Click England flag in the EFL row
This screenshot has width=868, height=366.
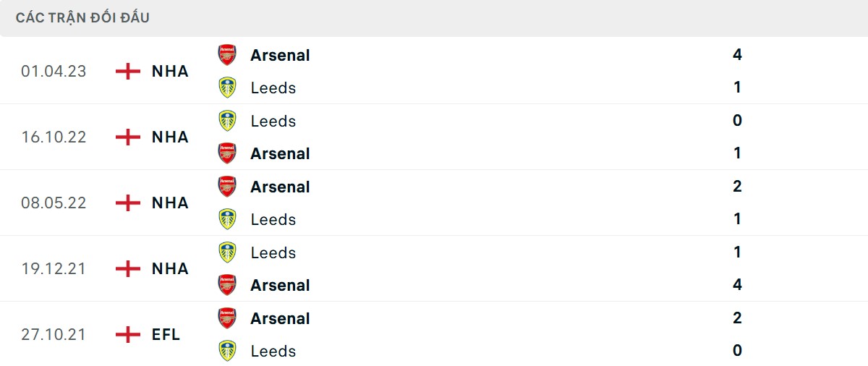(x=128, y=334)
